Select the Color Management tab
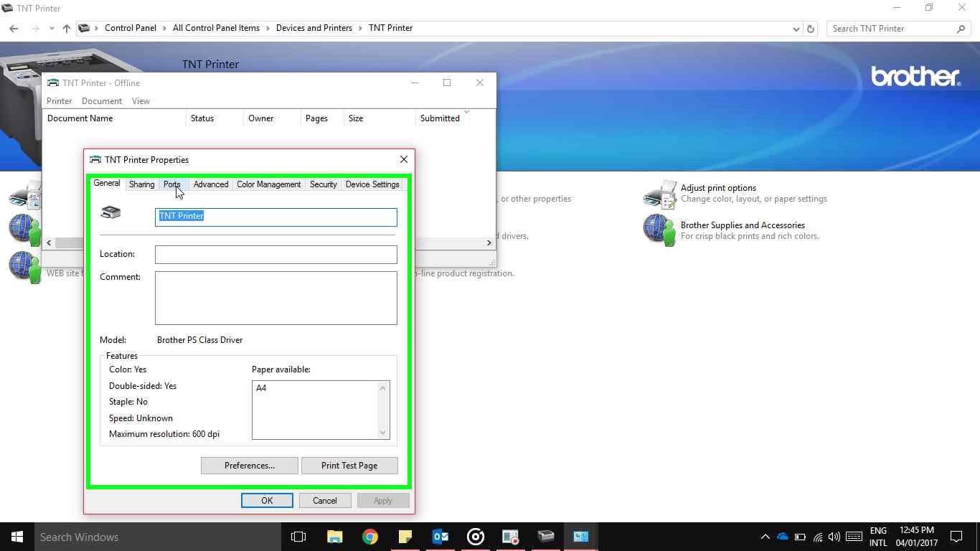This screenshot has width=980, height=551. (269, 184)
